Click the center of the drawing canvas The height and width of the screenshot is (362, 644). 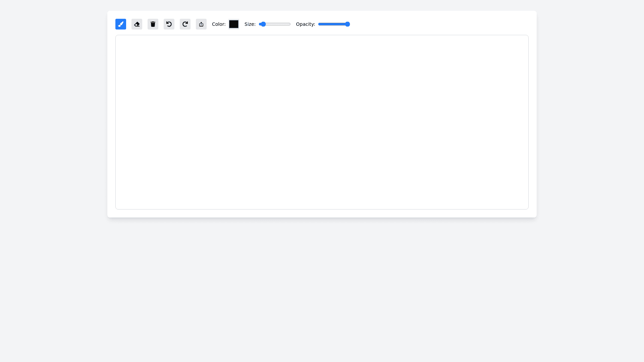tap(322, 122)
